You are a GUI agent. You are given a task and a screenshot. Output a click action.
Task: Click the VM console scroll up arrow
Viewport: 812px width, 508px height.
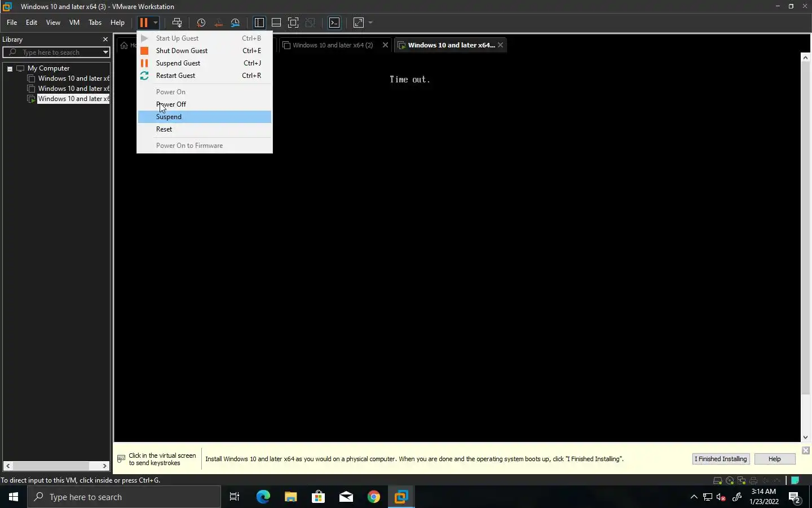click(x=805, y=58)
